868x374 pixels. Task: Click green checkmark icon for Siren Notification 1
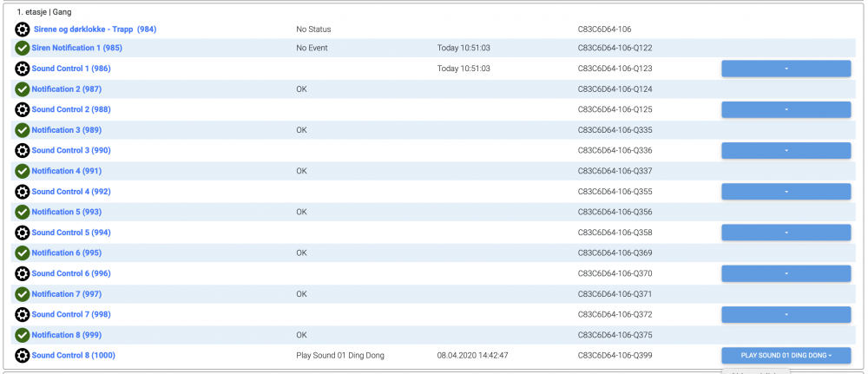(x=23, y=49)
